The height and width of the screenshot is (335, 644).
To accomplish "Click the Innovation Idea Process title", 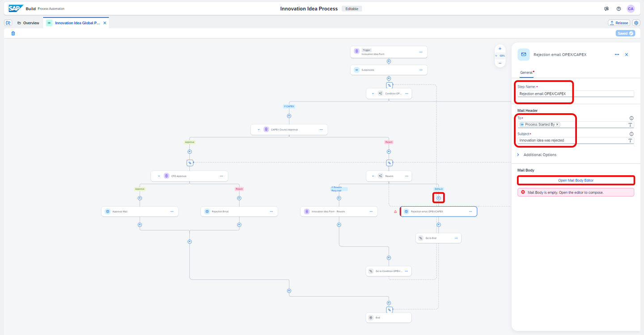I will coord(309,8).
